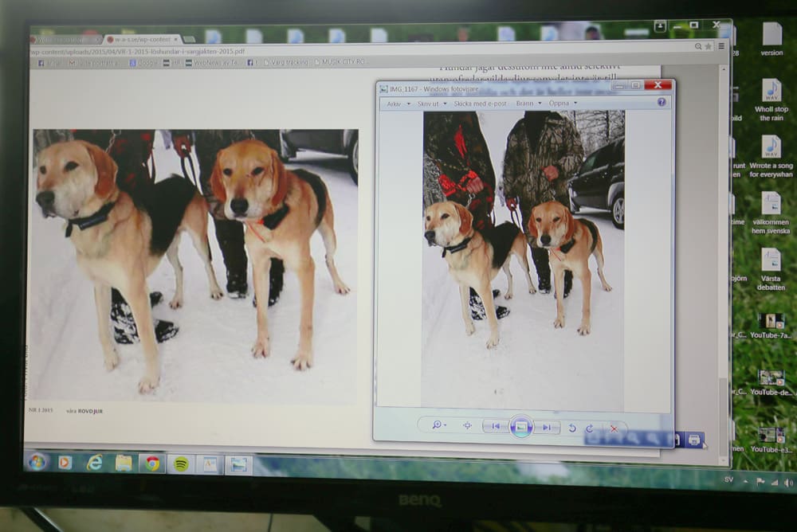This screenshot has width=797, height=532.
Task: Select the 'Värsta debatten' desktop file
Action: (771, 270)
